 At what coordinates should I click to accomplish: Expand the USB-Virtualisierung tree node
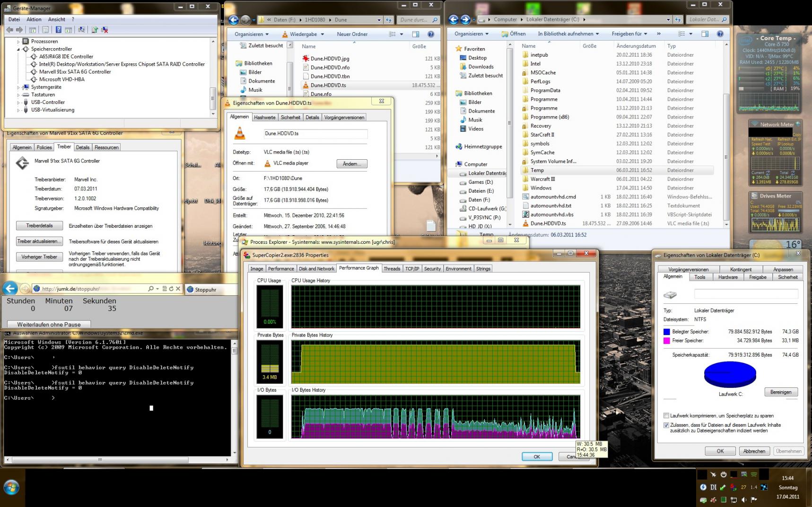pyautogui.click(x=19, y=110)
